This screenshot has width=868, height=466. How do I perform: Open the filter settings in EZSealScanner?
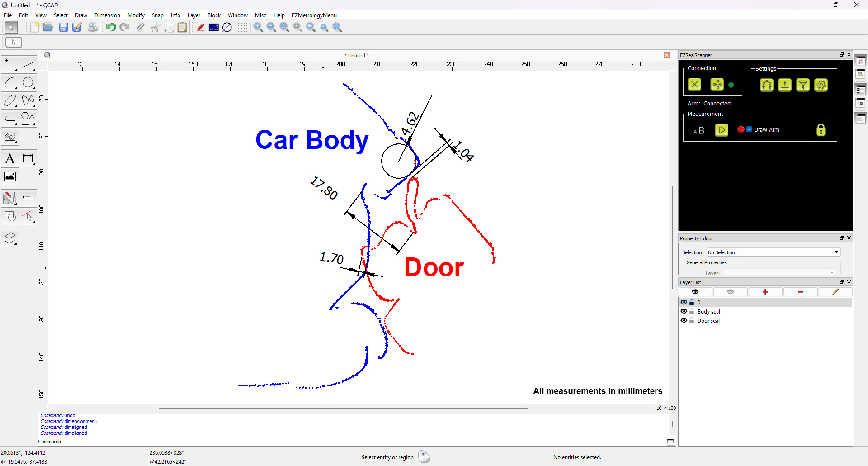click(x=803, y=85)
